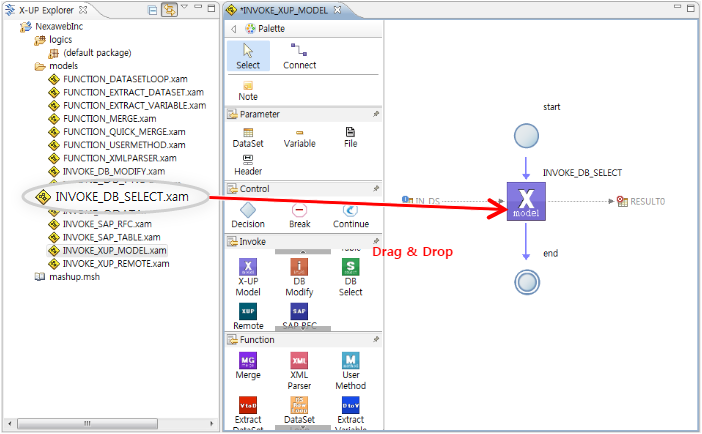Viewport: 702px width, 434px height.
Task: Pick the Note tool from the palette
Action: (x=247, y=90)
